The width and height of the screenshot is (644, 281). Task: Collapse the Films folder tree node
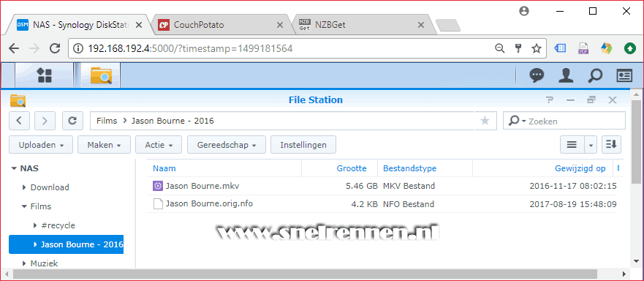(24, 206)
